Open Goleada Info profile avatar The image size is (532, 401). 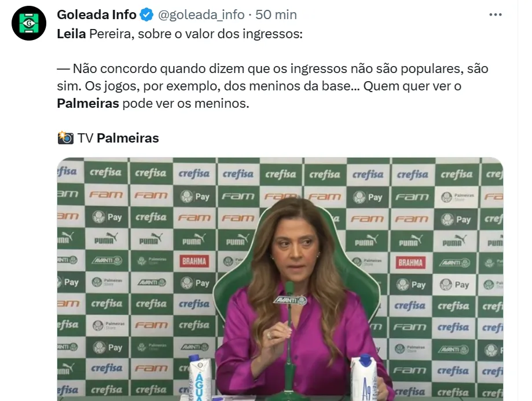point(29,23)
